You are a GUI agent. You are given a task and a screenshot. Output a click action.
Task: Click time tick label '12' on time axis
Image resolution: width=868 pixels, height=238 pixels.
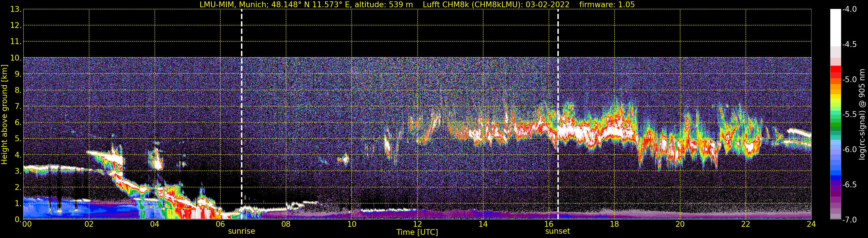click(x=417, y=224)
